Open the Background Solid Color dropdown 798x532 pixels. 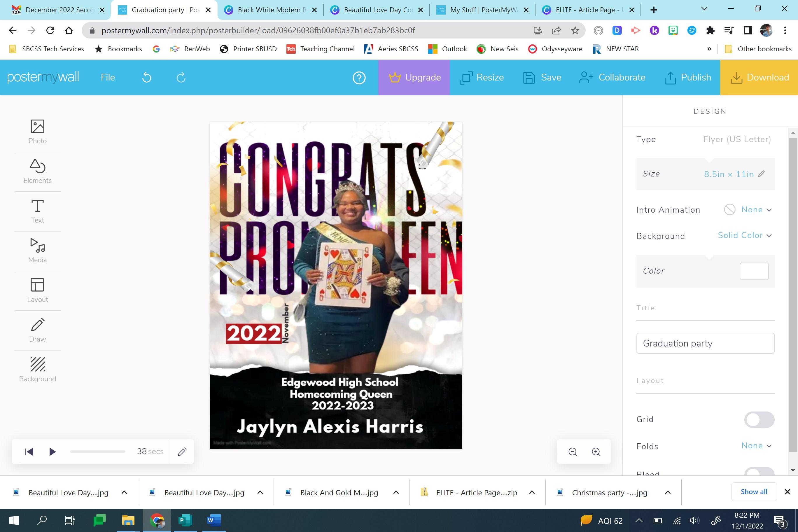pos(744,235)
